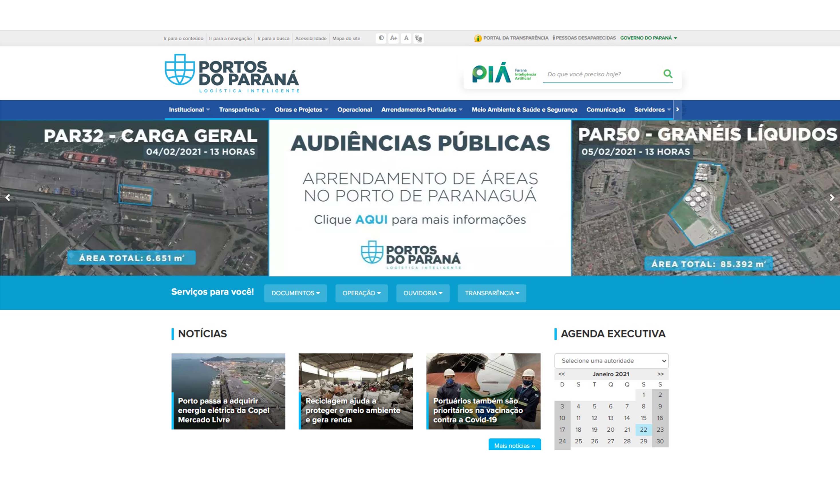Increase font size with A+ icon
The width and height of the screenshot is (840, 504).
tap(394, 38)
